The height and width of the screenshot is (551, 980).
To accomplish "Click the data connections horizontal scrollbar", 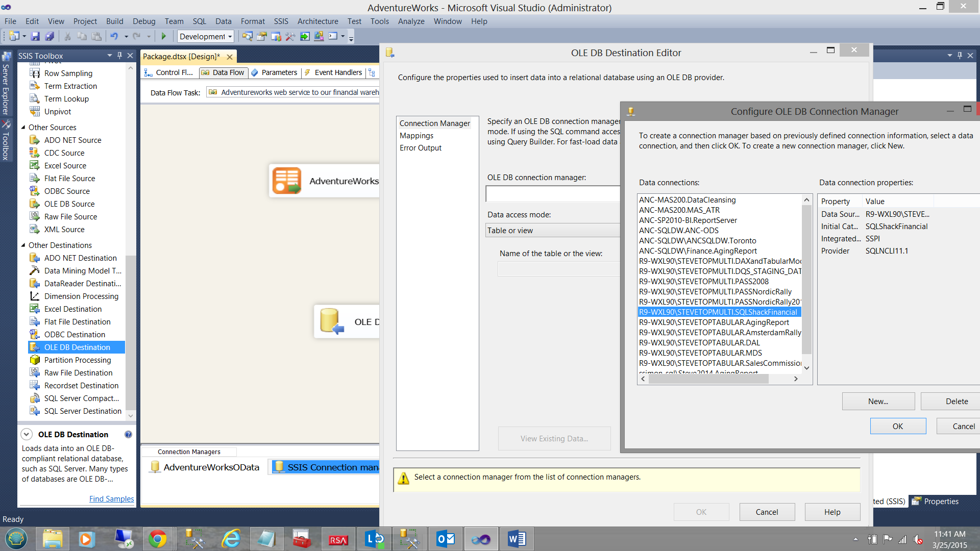I will click(x=708, y=379).
